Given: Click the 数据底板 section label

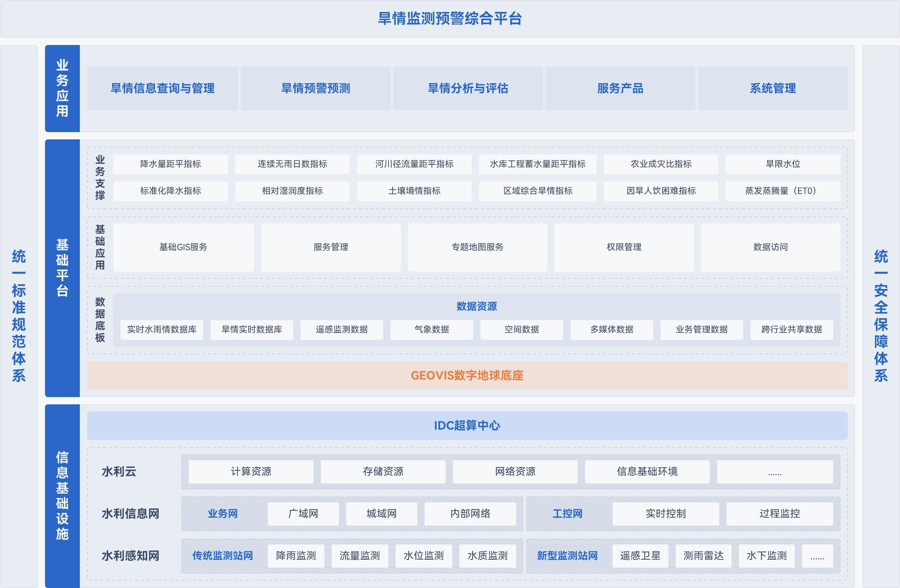Looking at the screenshot, I should tap(100, 320).
